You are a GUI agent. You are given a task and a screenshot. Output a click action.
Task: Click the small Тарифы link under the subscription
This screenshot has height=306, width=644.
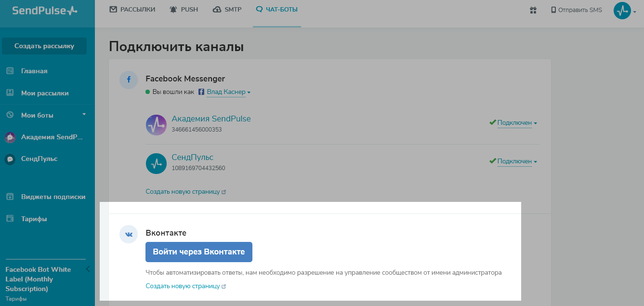(x=16, y=299)
